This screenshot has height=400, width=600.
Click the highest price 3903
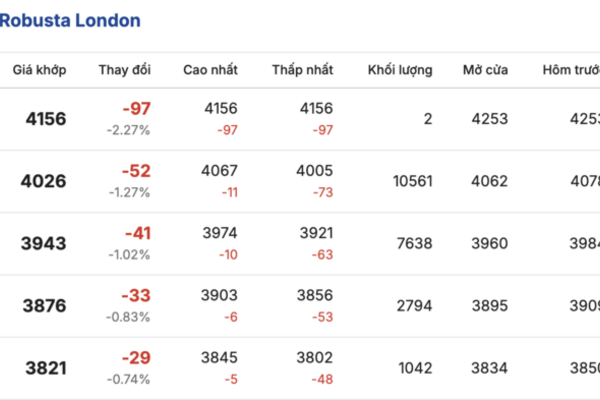(221, 297)
